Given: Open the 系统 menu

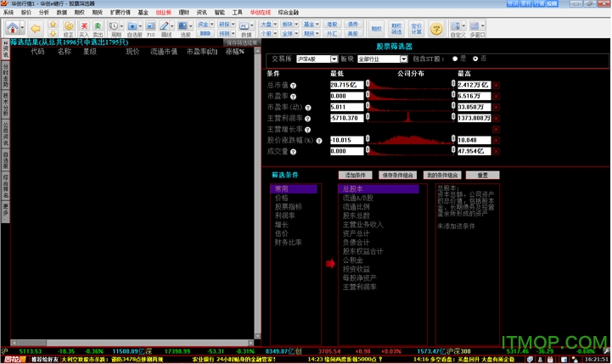Looking at the screenshot, I should [8, 13].
